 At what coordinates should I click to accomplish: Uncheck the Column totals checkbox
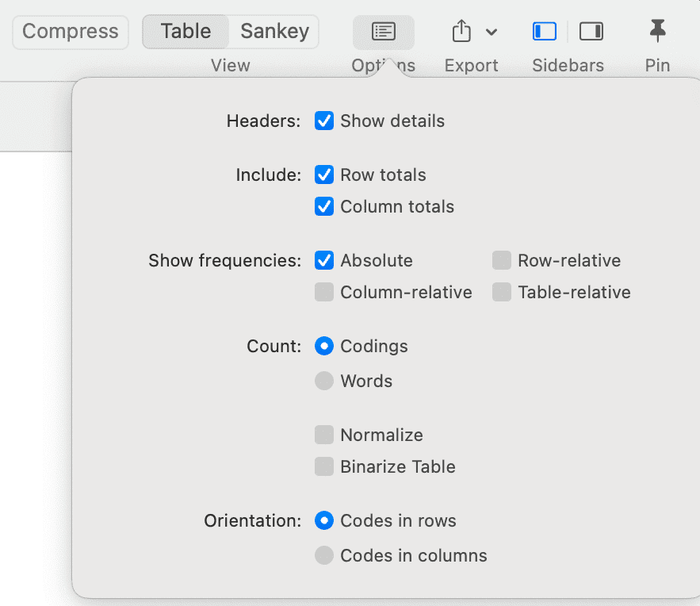pos(324,207)
